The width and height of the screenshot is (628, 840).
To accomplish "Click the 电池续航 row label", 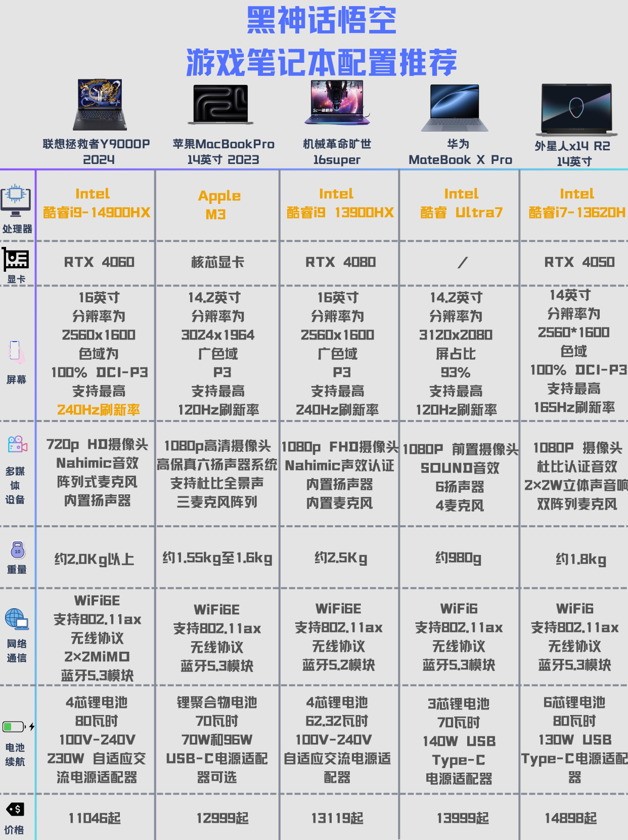I will 15,754.
